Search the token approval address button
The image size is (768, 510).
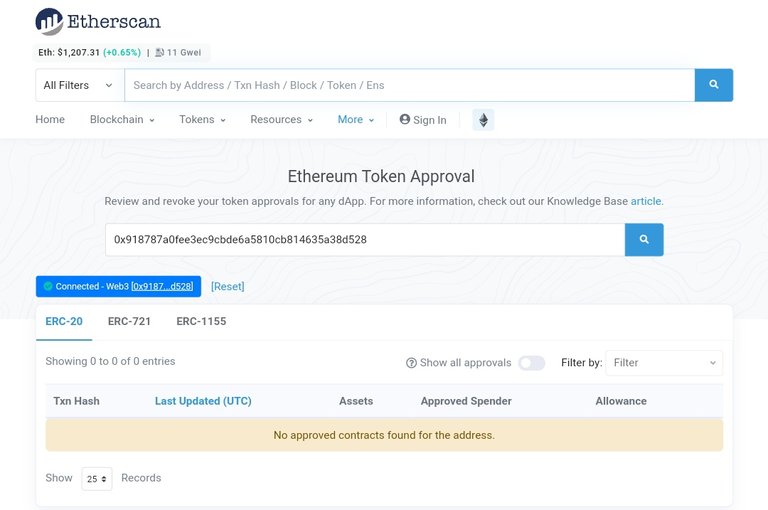coord(644,240)
